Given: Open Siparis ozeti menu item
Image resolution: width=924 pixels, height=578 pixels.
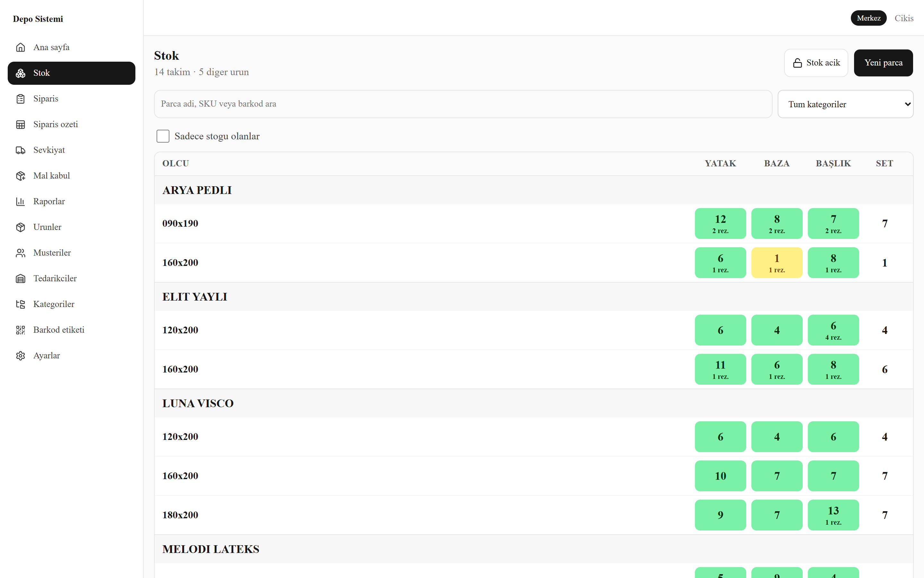Looking at the screenshot, I should pyautogui.click(x=72, y=124).
